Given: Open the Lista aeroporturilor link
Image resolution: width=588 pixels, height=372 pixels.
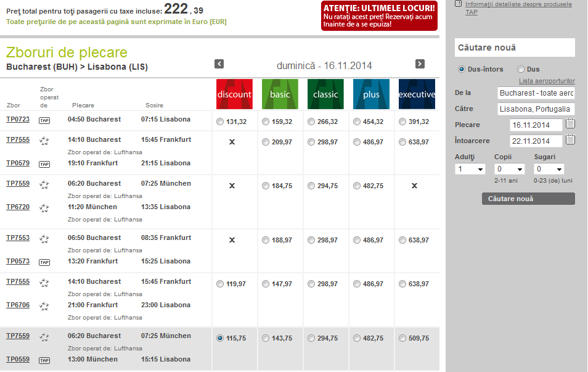Looking at the screenshot, I should [x=547, y=81].
